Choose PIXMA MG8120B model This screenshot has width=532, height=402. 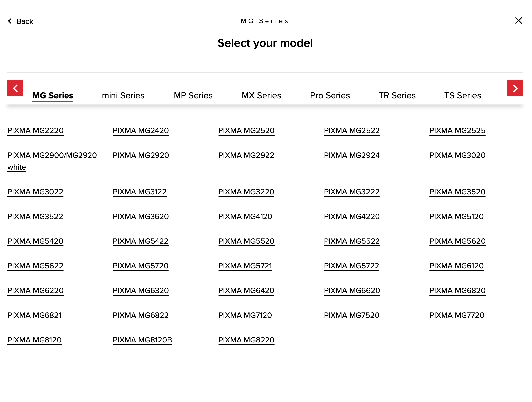pos(142,340)
